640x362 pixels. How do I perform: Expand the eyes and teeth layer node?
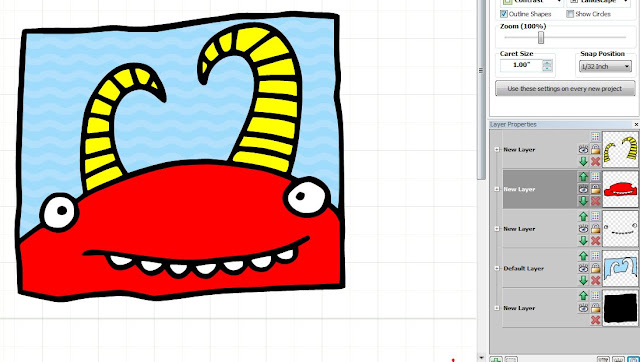click(497, 229)
